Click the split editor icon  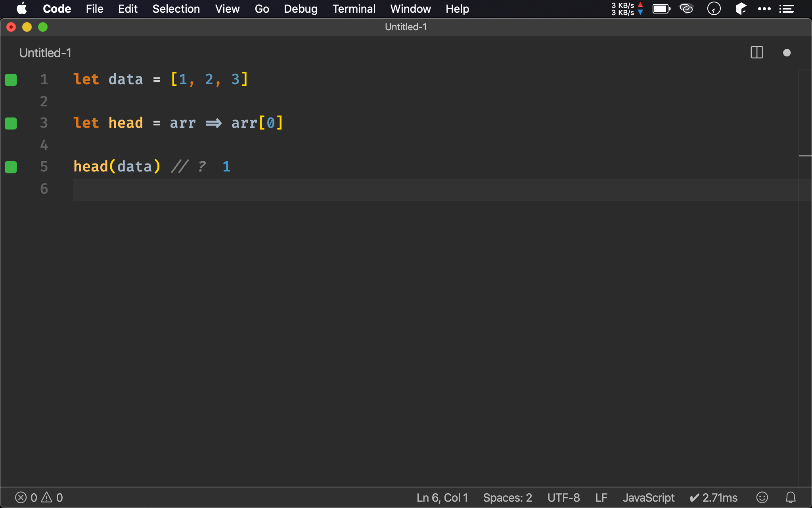point(757,52)
